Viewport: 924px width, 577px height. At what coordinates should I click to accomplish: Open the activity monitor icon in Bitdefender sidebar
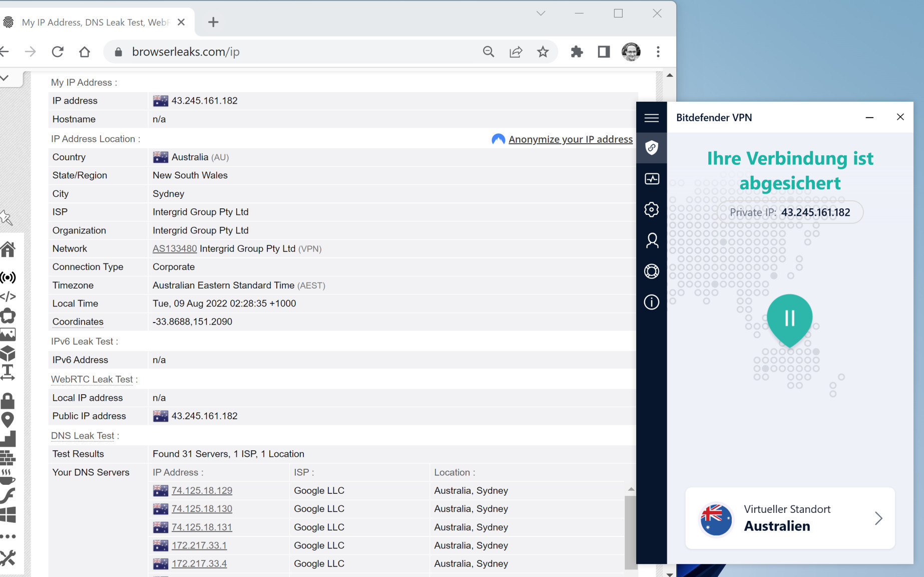[x=652, y=179]
